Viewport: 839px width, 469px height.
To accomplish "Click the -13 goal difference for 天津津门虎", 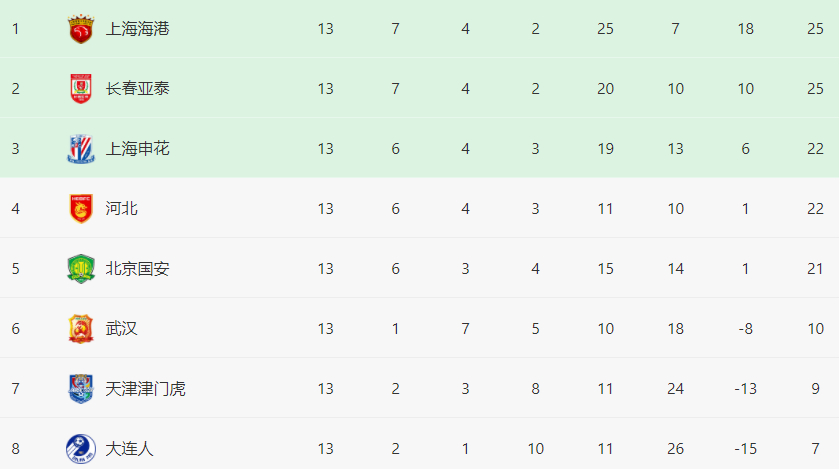I will pos(745,389).
